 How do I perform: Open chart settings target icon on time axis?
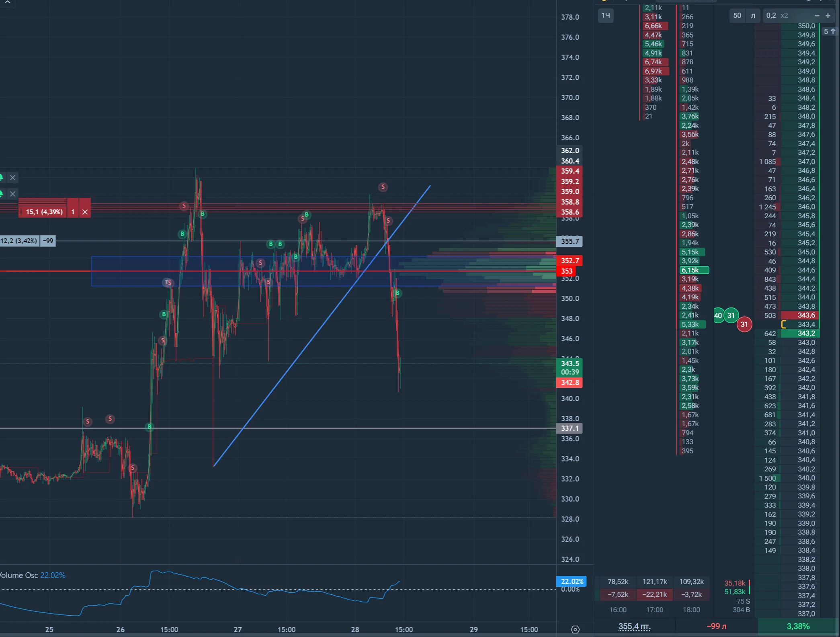[x=575, y=629]
